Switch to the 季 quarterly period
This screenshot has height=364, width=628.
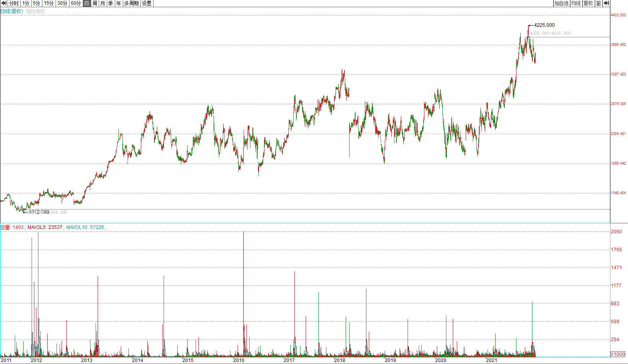tap(111, 3)
